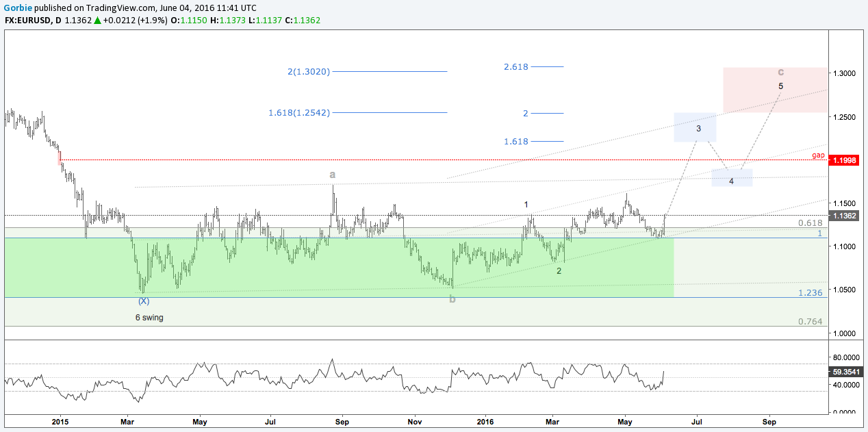The width and height of the screenshot is (868, 432).
Task: Click the blue (X) wave label
Action: point(143,301)
